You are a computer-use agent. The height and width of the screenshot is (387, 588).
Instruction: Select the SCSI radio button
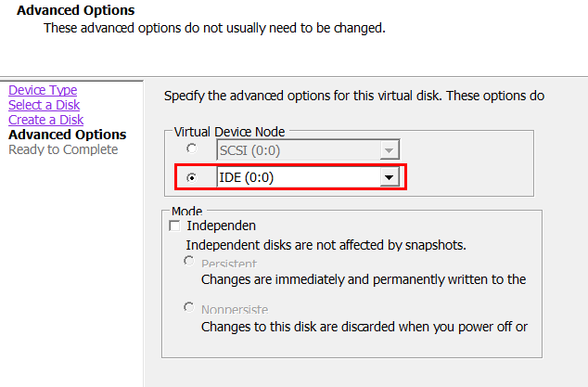(191, 148)
